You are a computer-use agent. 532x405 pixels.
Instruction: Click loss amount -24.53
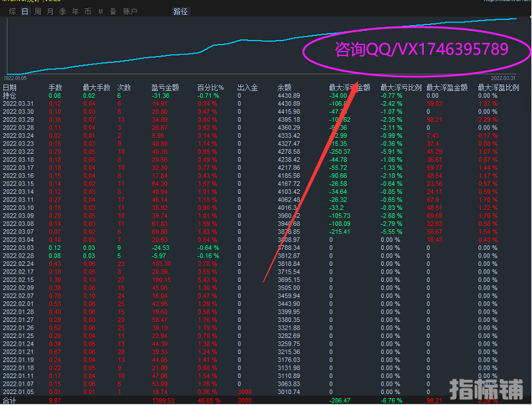161,248
